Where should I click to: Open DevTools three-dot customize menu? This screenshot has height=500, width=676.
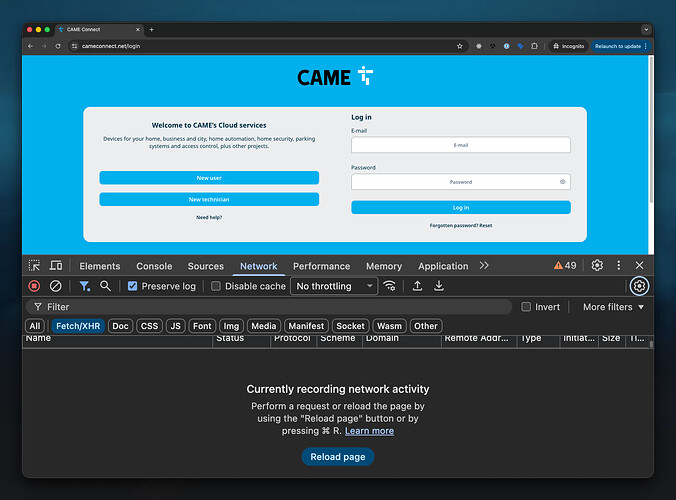point(619,266)
